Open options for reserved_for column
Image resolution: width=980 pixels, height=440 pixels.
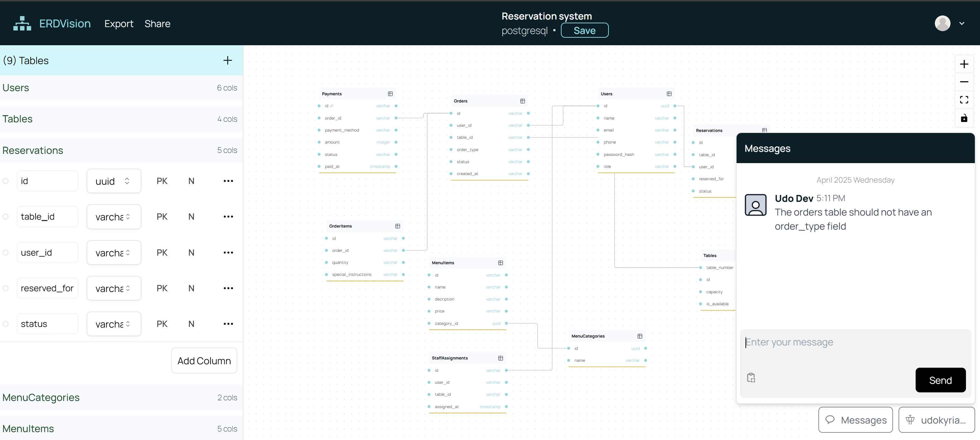(228, 288)
